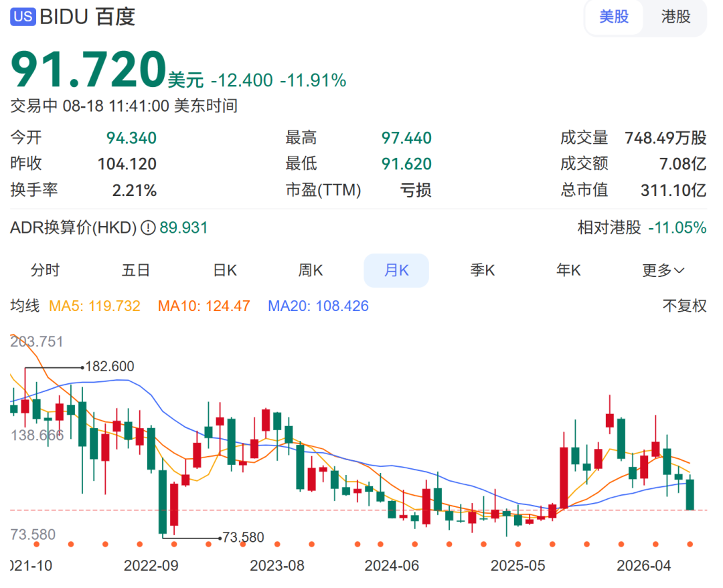The width and height of the screenshot is (723, 588).
Task: Click the percent change -11.91%
Action: [x=313, y=81]
